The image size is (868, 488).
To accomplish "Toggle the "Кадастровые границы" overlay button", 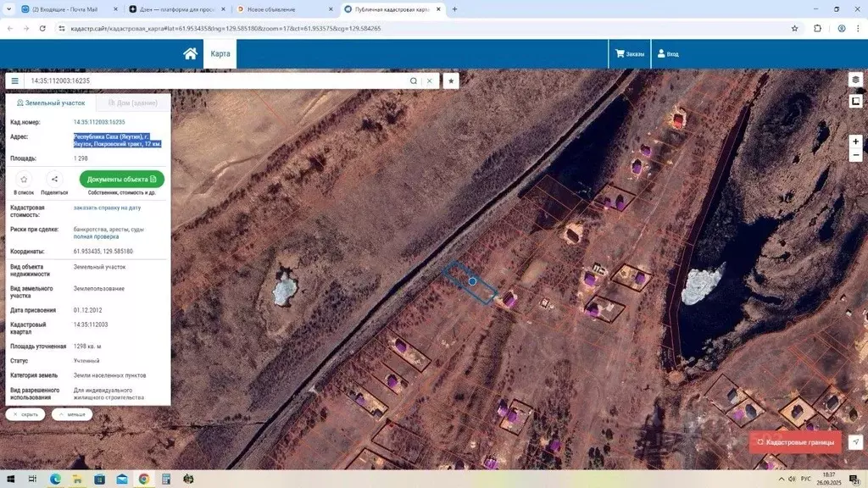I will (x=795, y=442).
